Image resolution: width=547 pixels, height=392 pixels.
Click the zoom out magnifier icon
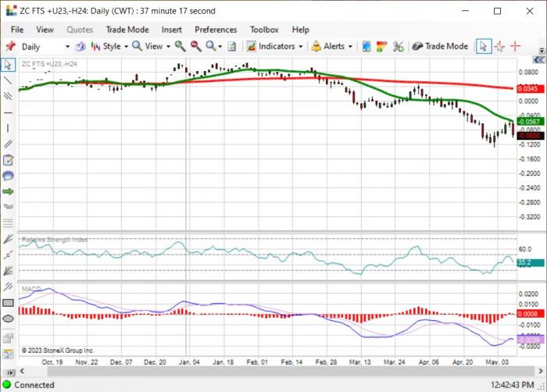(x=195, y=46)
